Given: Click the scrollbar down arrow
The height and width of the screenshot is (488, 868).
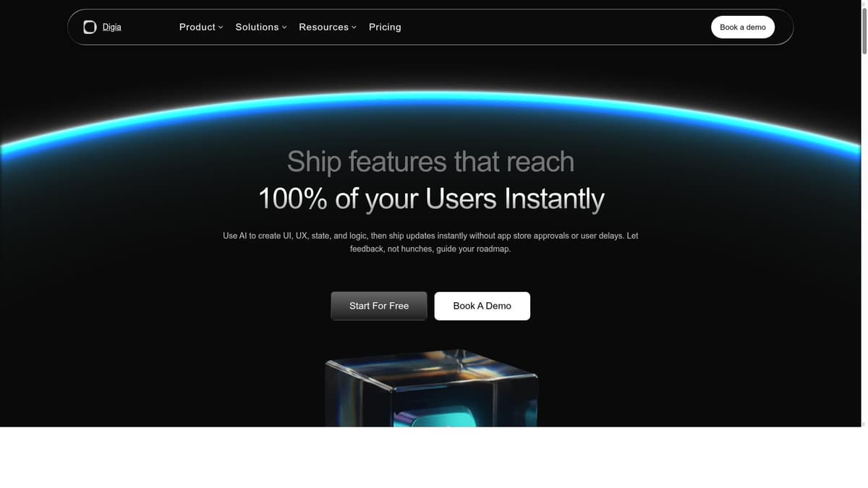Looking at the screenshot, I should 864,424.
